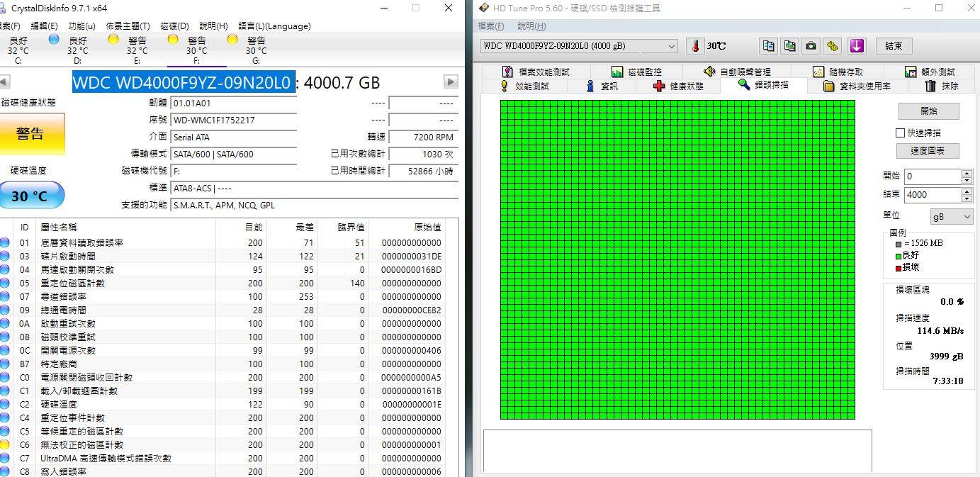Open the 資料夾使用率 folder usage tab

click(857, 86)
